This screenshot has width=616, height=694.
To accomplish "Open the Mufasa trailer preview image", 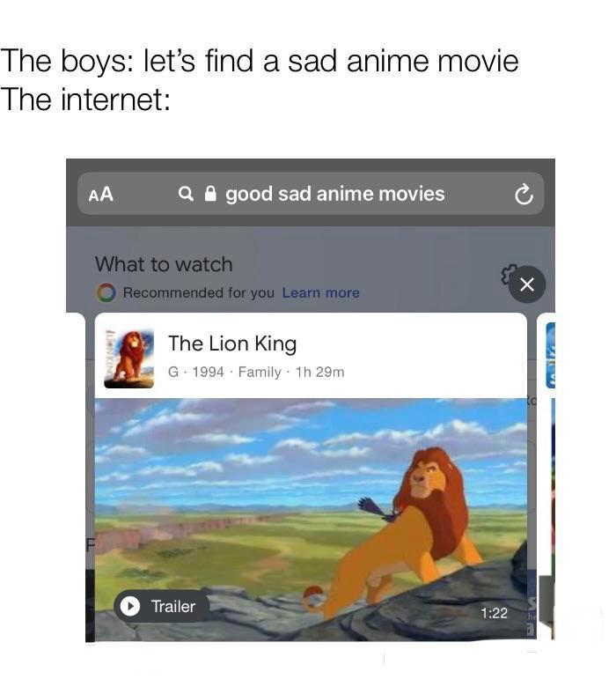I will 311,520.
